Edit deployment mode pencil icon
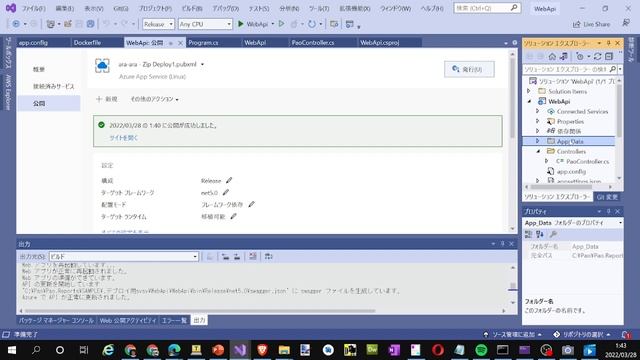 pyautogui.click(x=251, y=204)
